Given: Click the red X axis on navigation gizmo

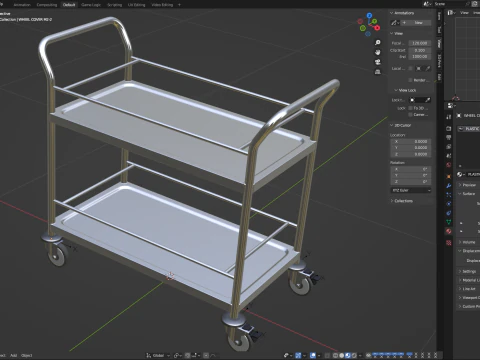Looking at the screenshot, I should point(377,28).
